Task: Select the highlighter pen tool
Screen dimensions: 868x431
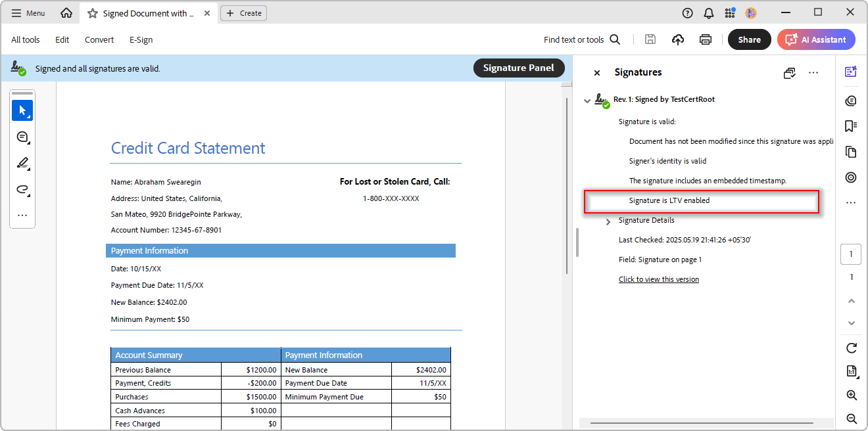Action: [x=22, y=163]
